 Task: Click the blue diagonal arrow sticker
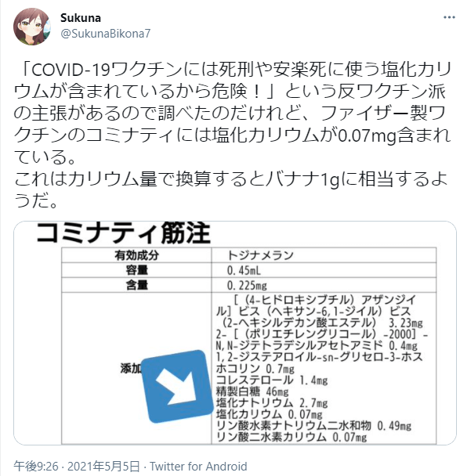point(178,386)
